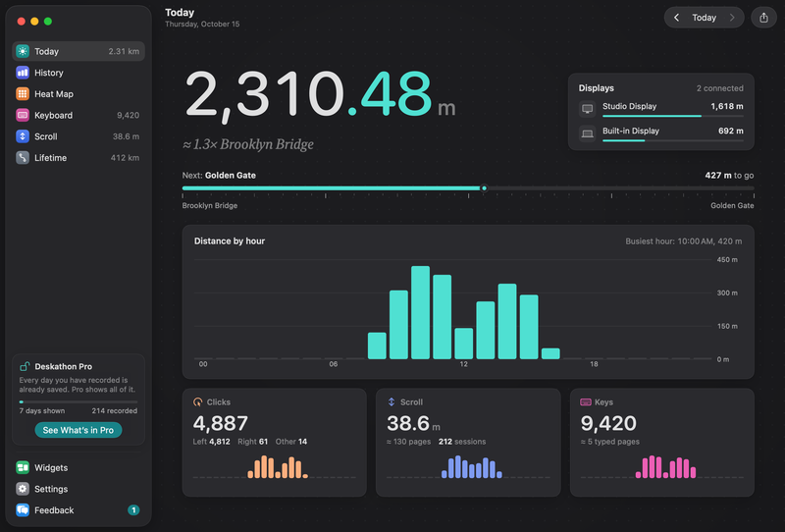
Task: Click the "Other 14" clicks value
Action: point(291,442)
